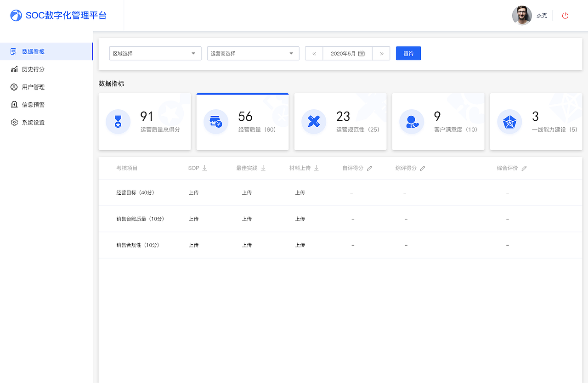Open the 历史得分 menu item

tap(46, 69)
